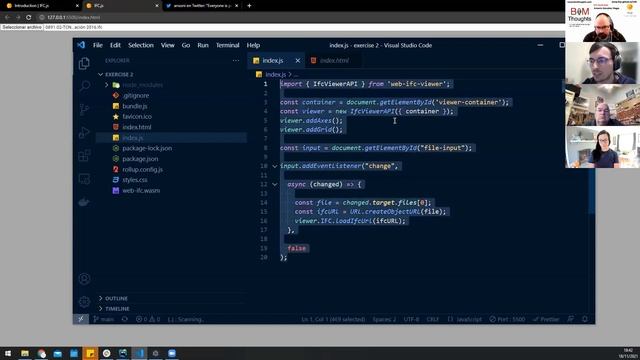Open the Explorer view in activity bar

[84, 63]
